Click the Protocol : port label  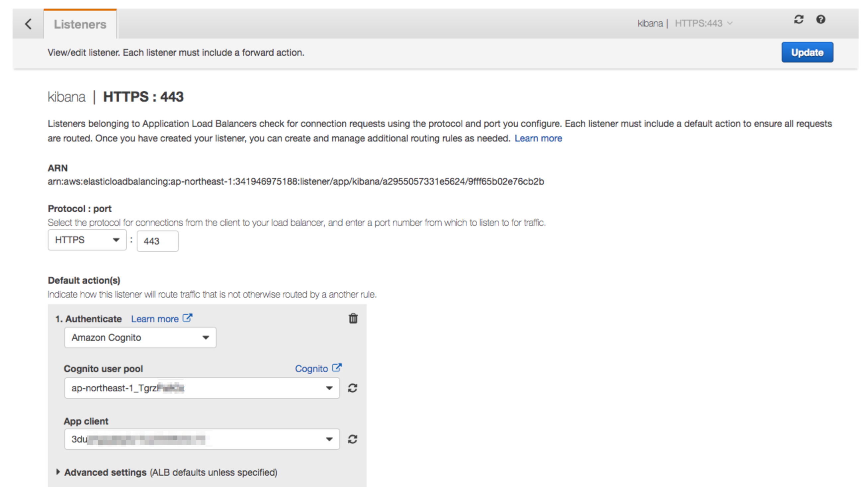[79, 209]
